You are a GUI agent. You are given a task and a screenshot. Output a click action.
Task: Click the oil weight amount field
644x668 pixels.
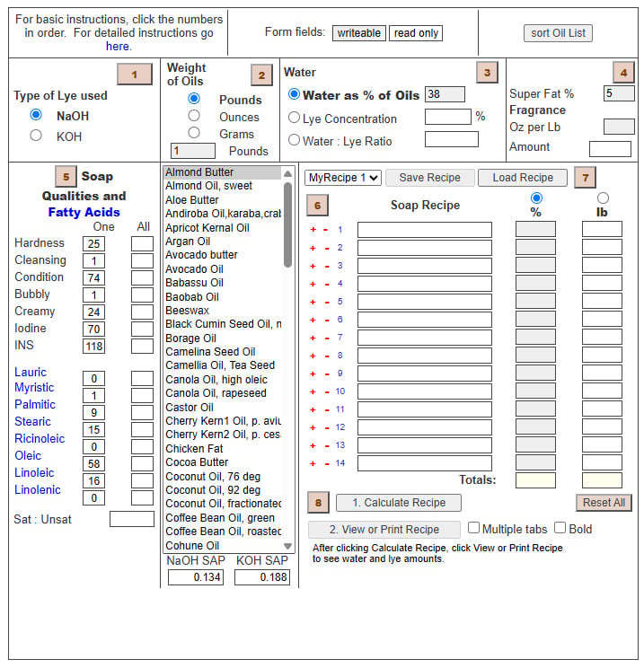193,151
